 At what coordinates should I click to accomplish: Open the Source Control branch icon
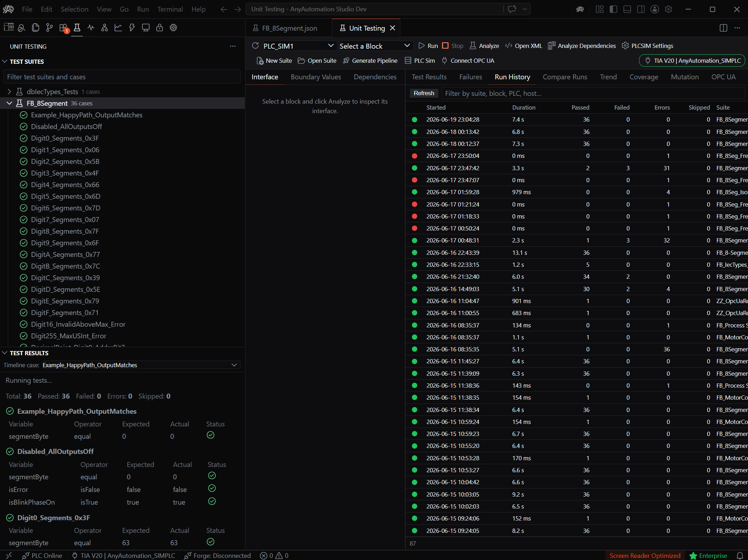coord(49,27)
